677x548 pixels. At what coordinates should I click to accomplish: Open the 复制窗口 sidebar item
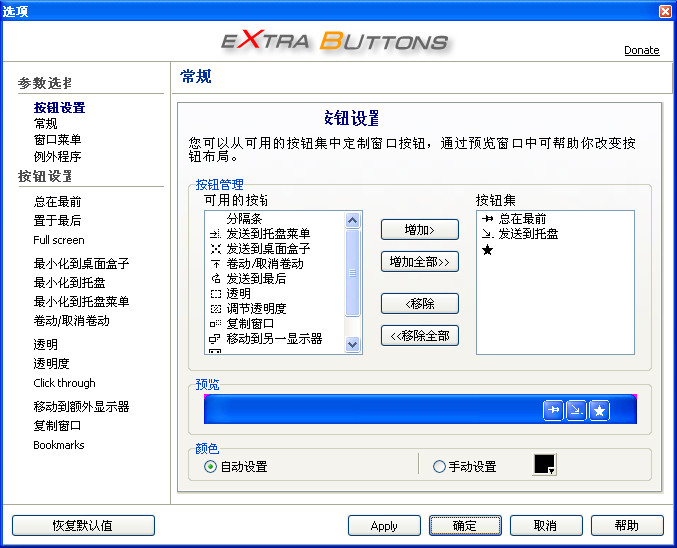(x=57, y=426)
